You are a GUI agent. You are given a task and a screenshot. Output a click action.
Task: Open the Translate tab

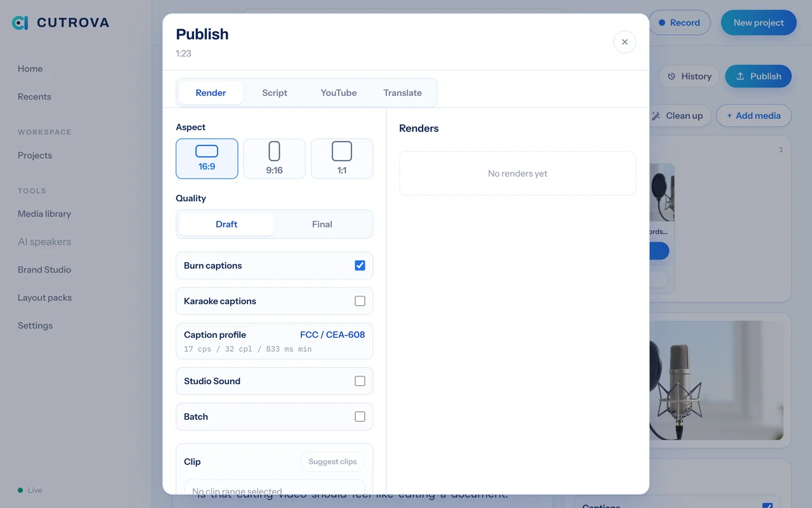[x=403, y=93]
